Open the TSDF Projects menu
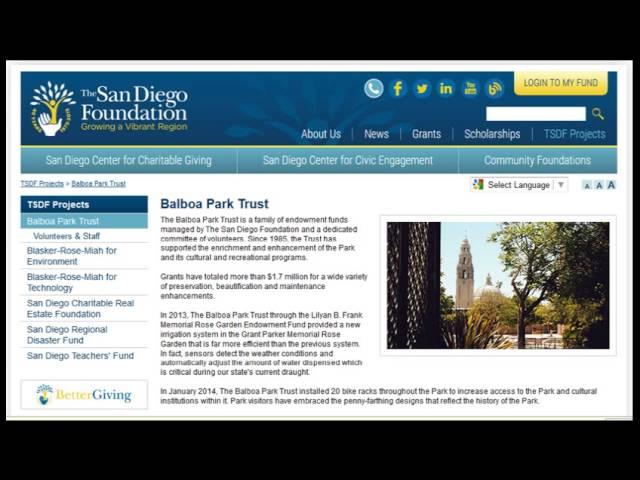The height and width of the screenshot is (480, 640). point(575,134)
